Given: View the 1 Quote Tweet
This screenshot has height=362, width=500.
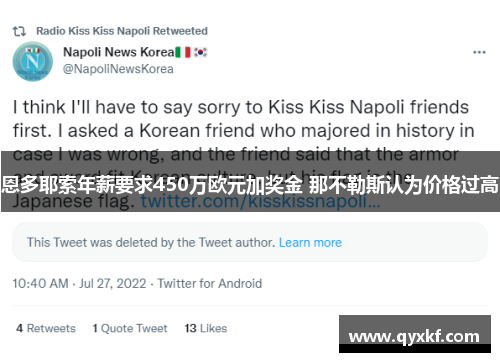Looking at the screenshot, I should (x=130, y=328).
